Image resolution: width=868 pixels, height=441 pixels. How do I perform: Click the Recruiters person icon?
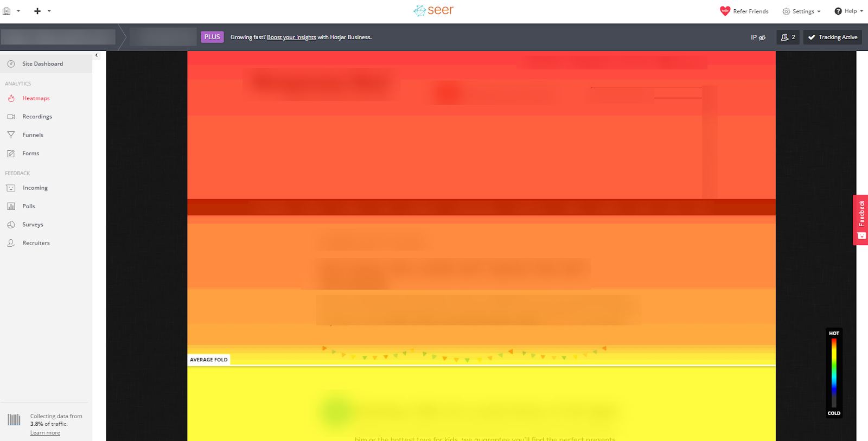click(11, 243)
